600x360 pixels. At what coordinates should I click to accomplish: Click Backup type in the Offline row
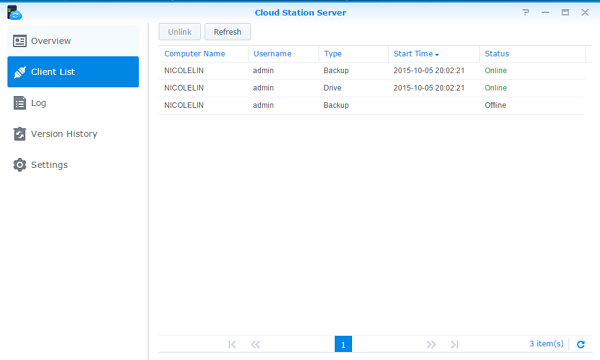[336, 105]
